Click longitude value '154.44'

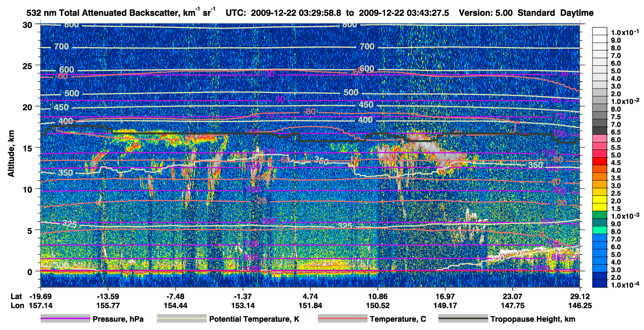175,305
